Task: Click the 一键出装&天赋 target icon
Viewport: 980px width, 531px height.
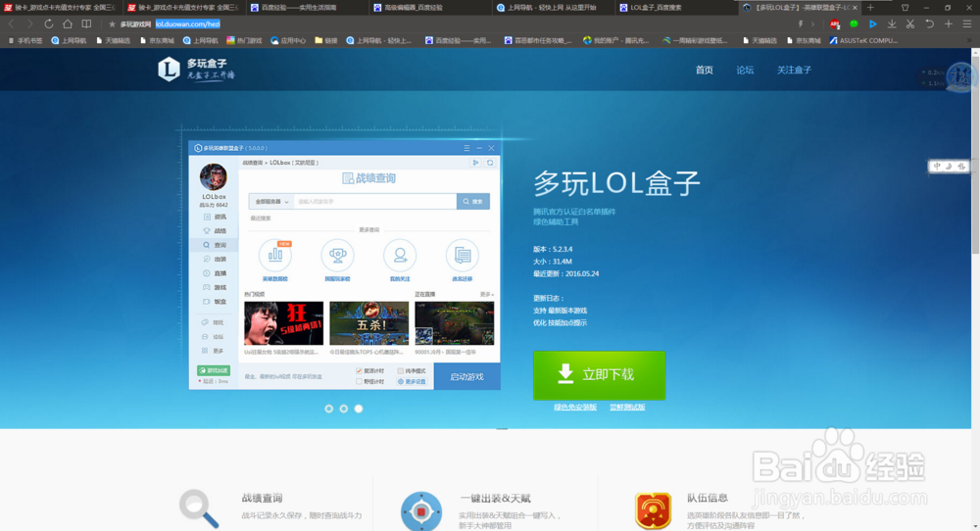Action: [x=421, y=511]
